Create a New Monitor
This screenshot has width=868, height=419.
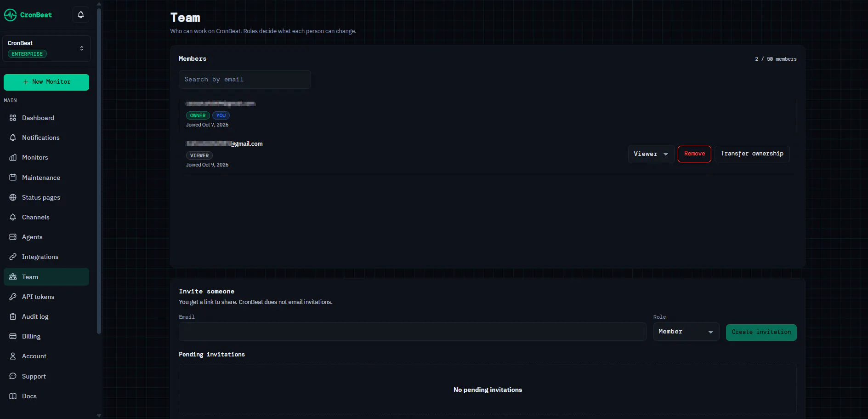(46, 82)
